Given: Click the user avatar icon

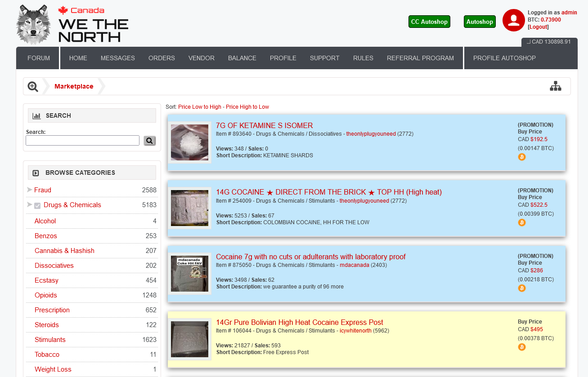Looking at the screenshot, I should click(x=514, y=20).
